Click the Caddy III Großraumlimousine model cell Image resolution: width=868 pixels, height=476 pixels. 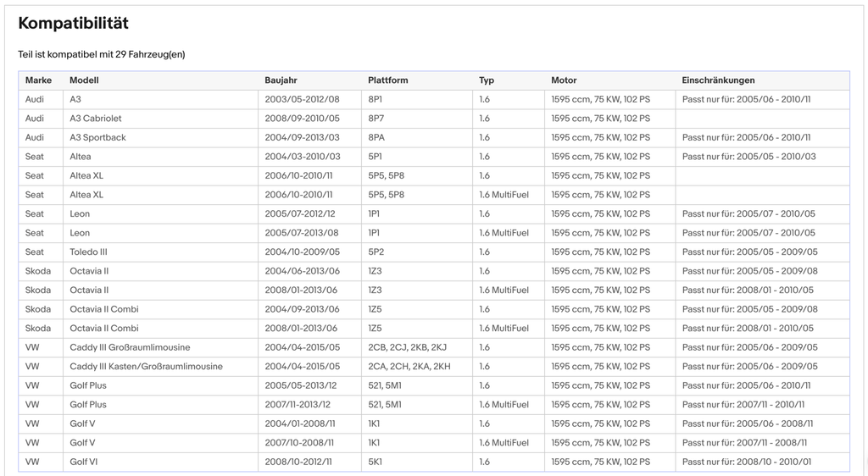[160, 347]
